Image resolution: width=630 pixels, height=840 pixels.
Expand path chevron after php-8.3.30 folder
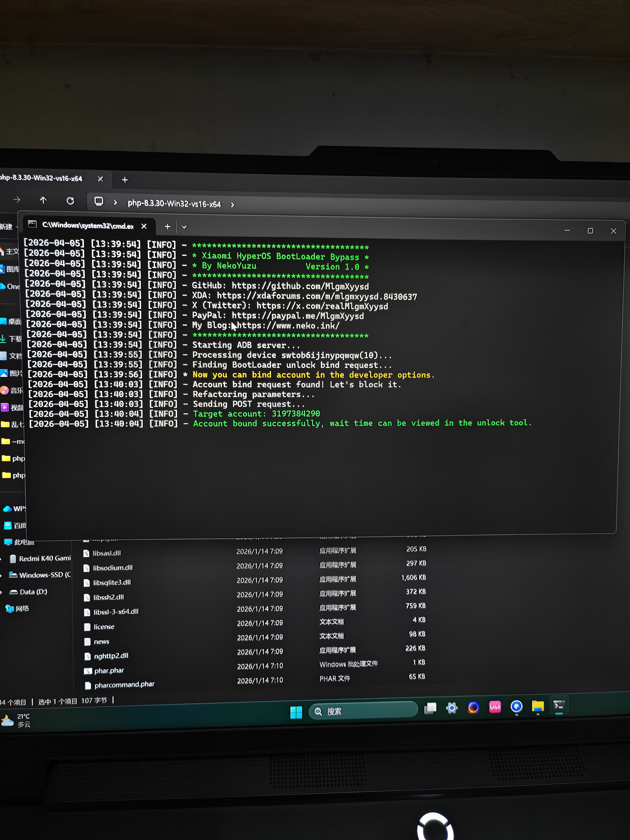coord(232,205)
